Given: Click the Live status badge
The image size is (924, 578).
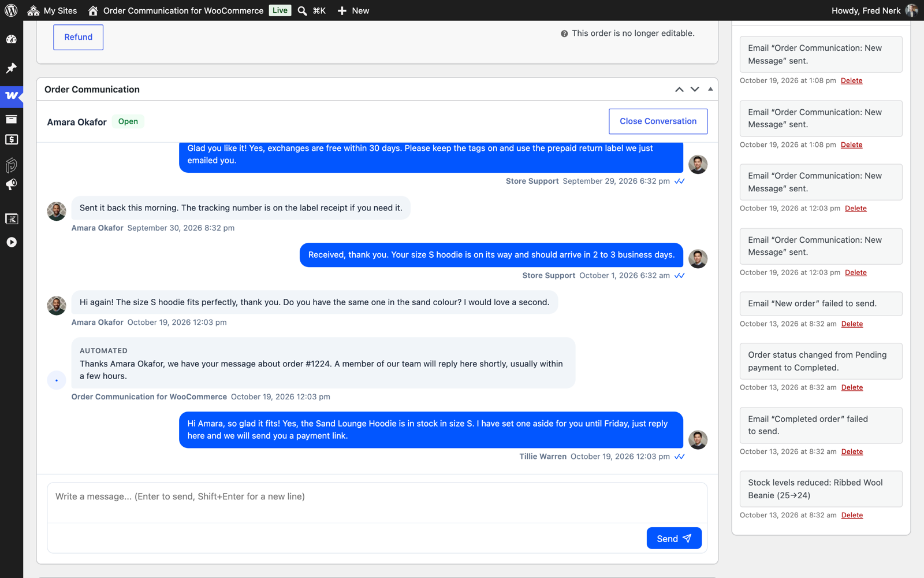Looking at the screenshot, I should [x=280, y=10].
